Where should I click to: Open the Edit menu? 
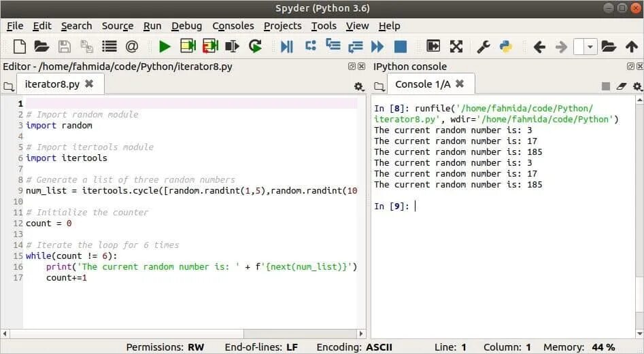click(x=42, y=26)
